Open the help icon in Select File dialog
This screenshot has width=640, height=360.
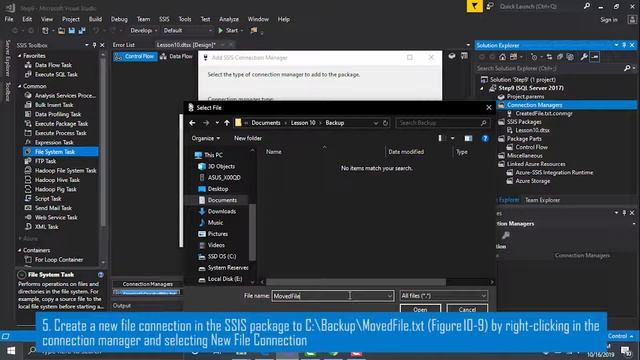485,138
